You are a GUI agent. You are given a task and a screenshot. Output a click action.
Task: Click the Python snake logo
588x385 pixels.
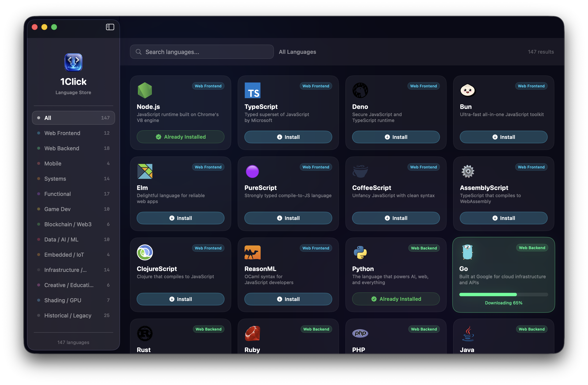tap(360, 252)
